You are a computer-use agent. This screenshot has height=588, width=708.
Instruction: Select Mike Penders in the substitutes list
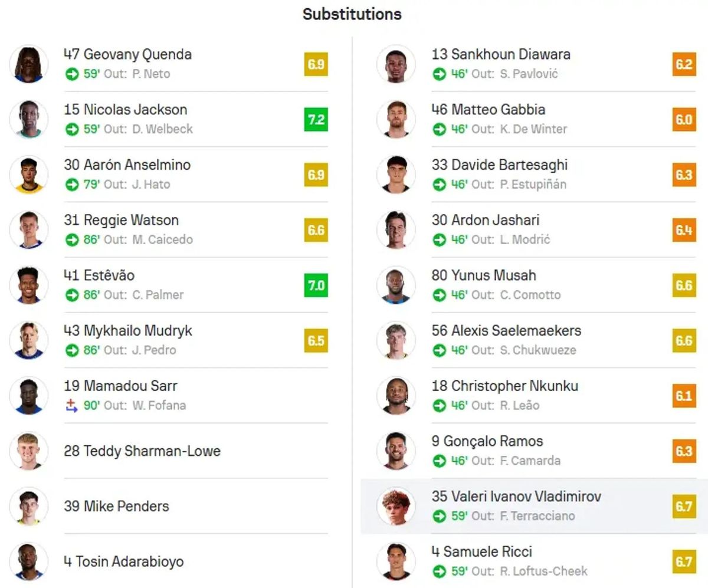coord(168,506)
